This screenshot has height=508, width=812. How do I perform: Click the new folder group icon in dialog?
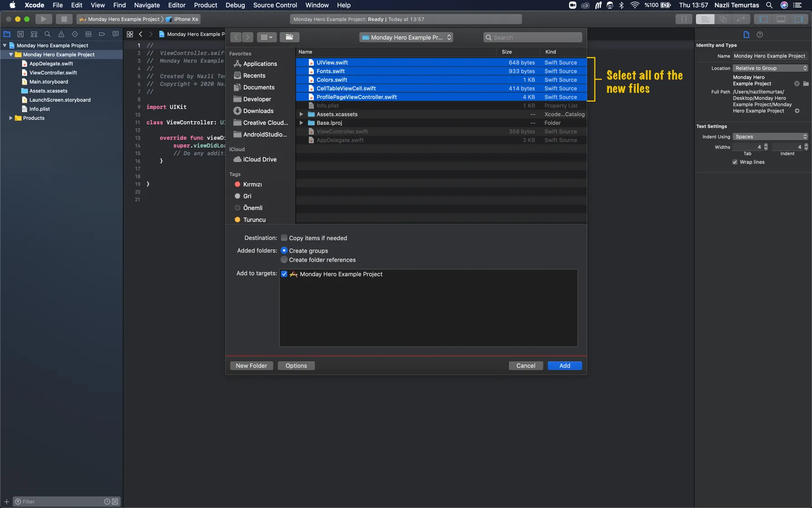pyautogui.click(x=290, y=37)
